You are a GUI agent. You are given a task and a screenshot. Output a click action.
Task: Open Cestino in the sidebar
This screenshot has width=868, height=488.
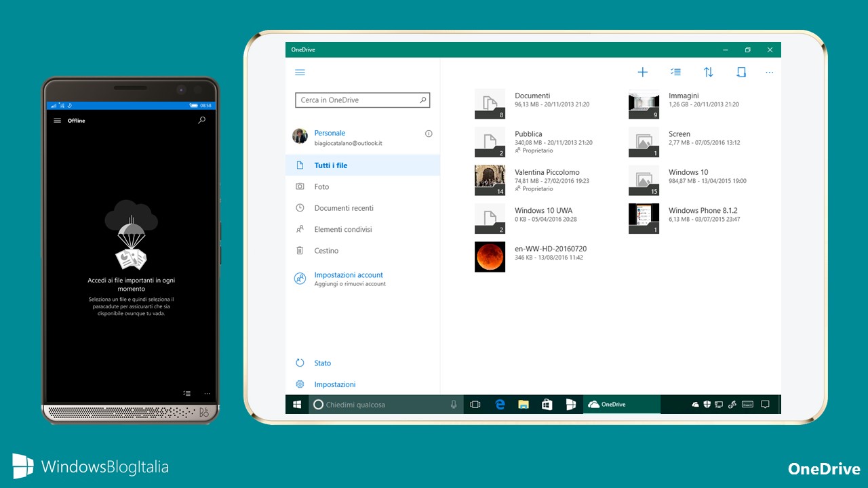[x=363, y=251]
